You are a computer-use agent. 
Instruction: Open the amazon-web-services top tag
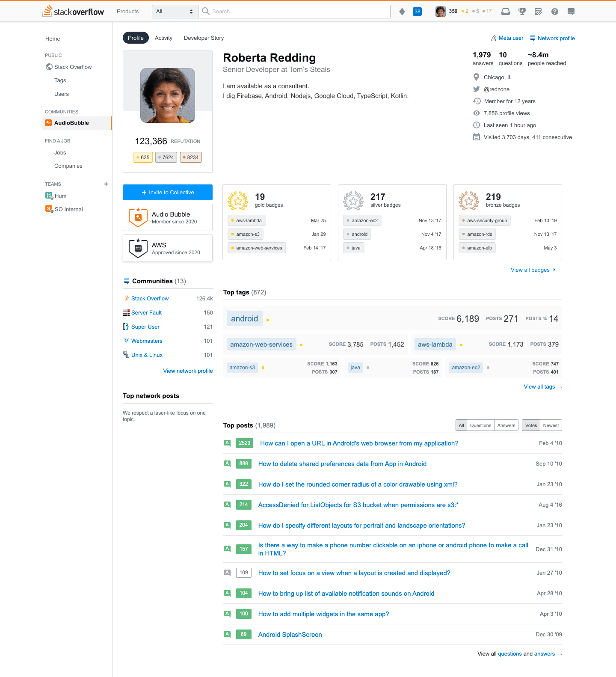click(261, 344)
